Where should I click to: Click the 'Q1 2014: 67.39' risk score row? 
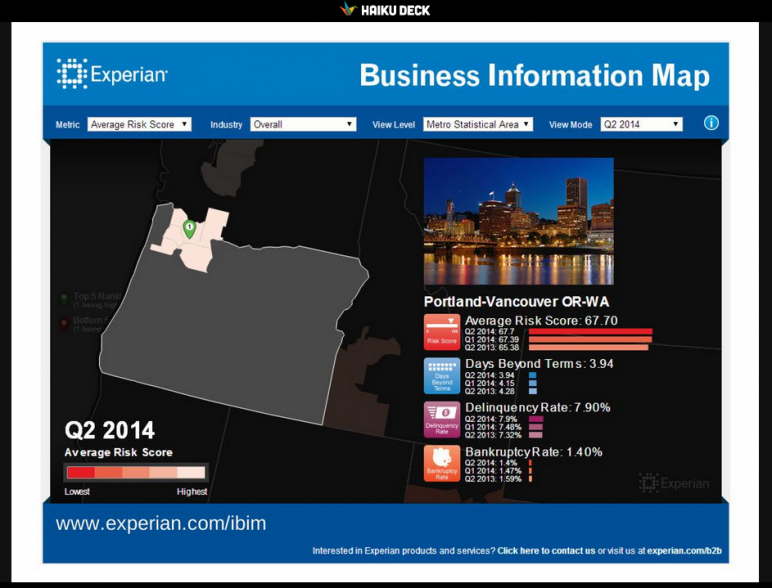pos(559,339)
